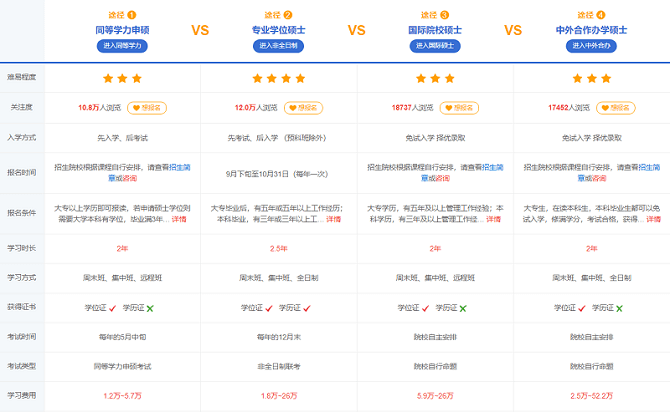
Task: Expand 详情 in 同等学力申硕 报名条件
Action: [x=178, y=218]
